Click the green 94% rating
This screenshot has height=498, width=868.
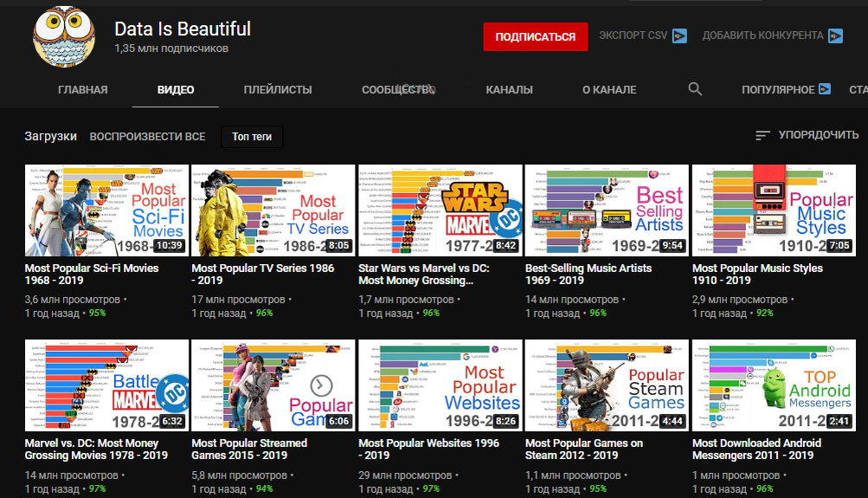pyautogui.click(x=264, y=488)
